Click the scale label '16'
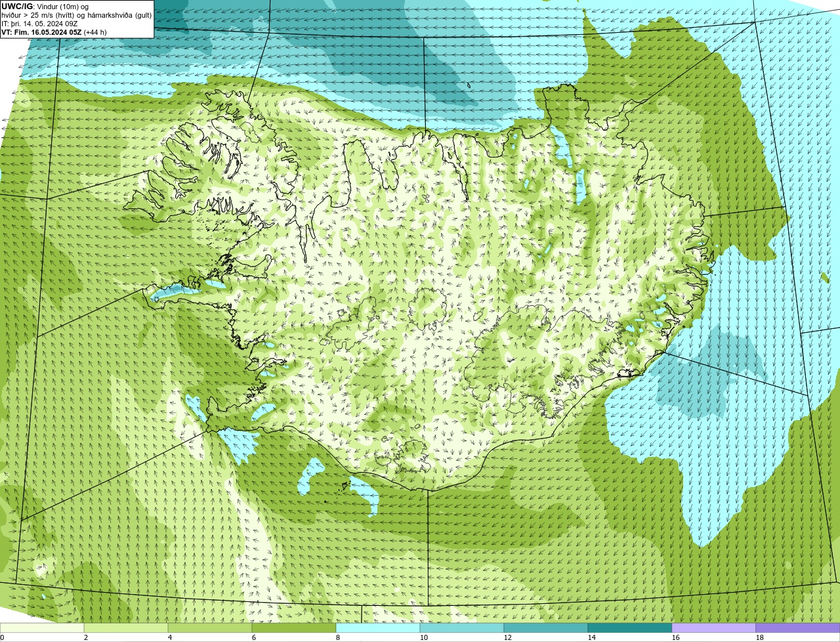Viewport: 840px width, 642px height. (676, 637)
